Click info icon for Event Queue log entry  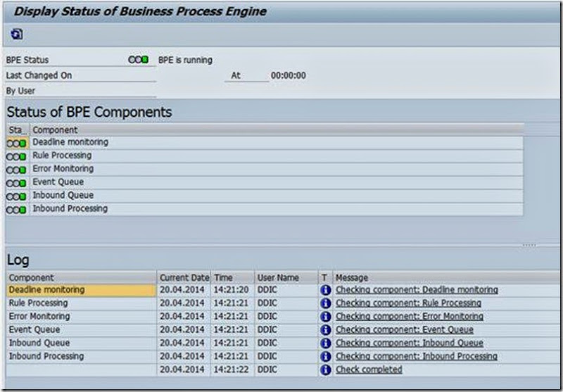(326, 330)
